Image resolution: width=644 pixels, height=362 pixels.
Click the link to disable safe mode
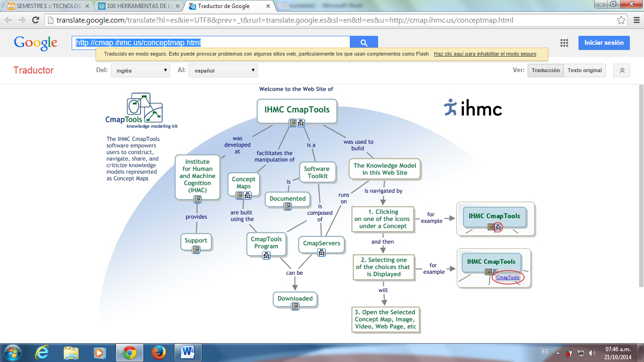point(485,54)
